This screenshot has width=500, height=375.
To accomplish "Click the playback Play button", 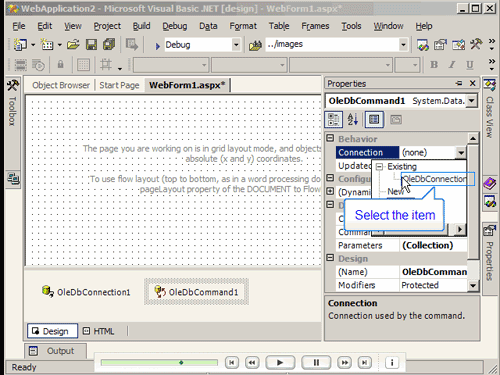I will coord(280,362).
